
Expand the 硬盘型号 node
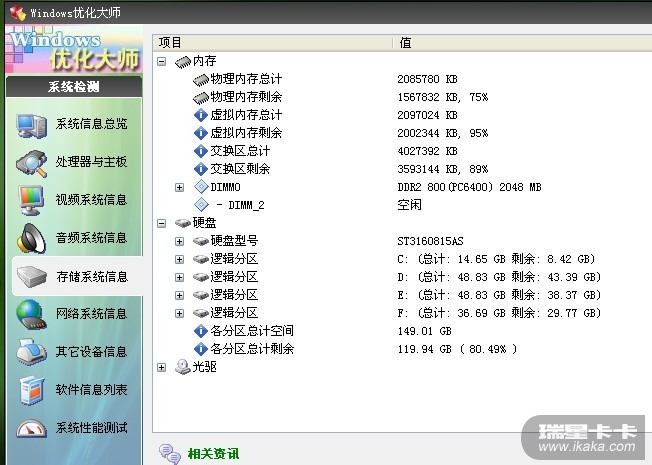point(179,242)
